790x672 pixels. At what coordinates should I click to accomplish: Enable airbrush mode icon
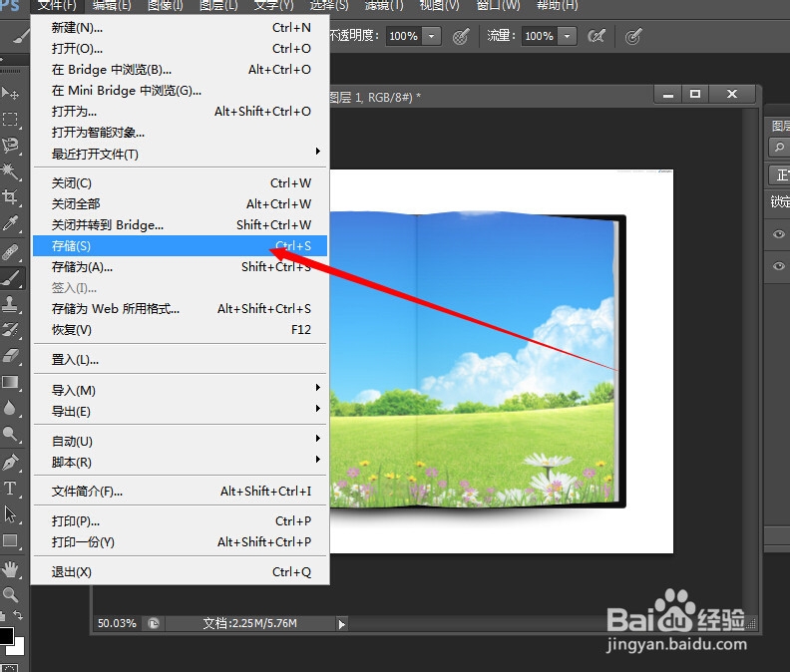coord(596,36)
